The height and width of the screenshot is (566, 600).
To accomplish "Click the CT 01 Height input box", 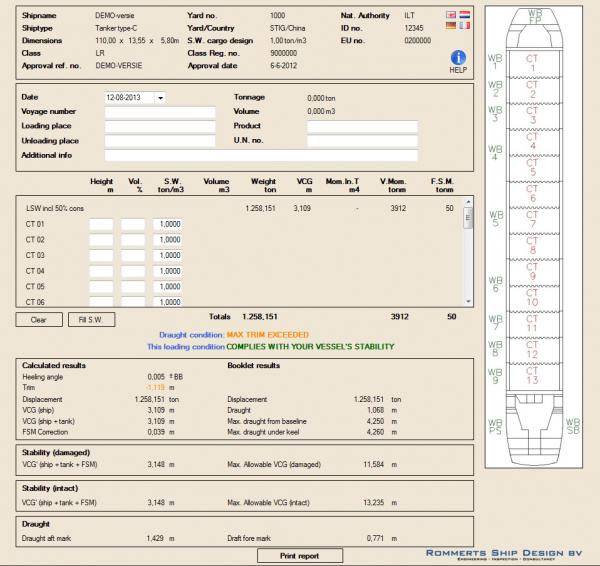I will pyautogui.click(x=101, y=225).
